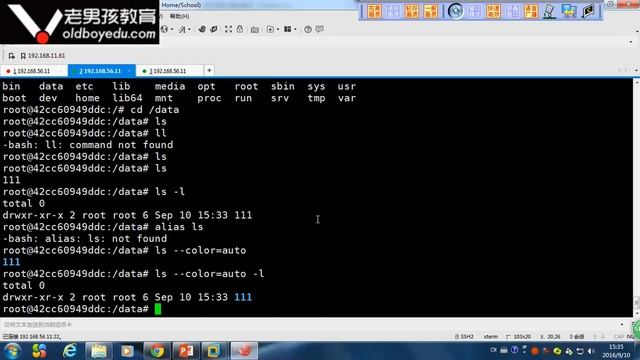The image size is (640, 360).
Task: Click the volume speaker tray icon
Action: (591, 351)
